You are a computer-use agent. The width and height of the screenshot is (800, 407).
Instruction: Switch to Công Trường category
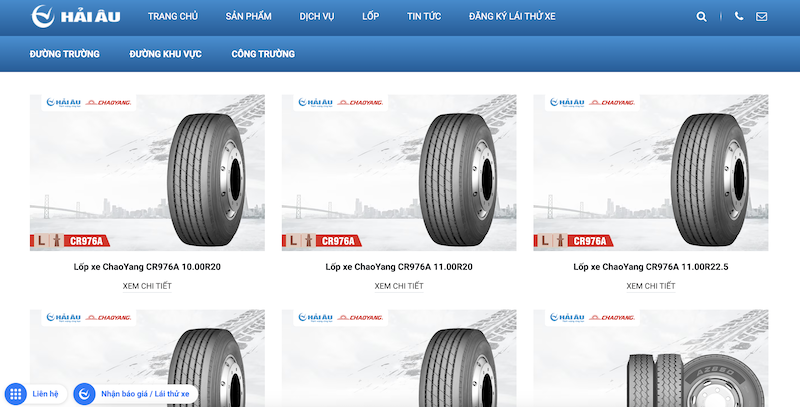click(x=262, y=54)
